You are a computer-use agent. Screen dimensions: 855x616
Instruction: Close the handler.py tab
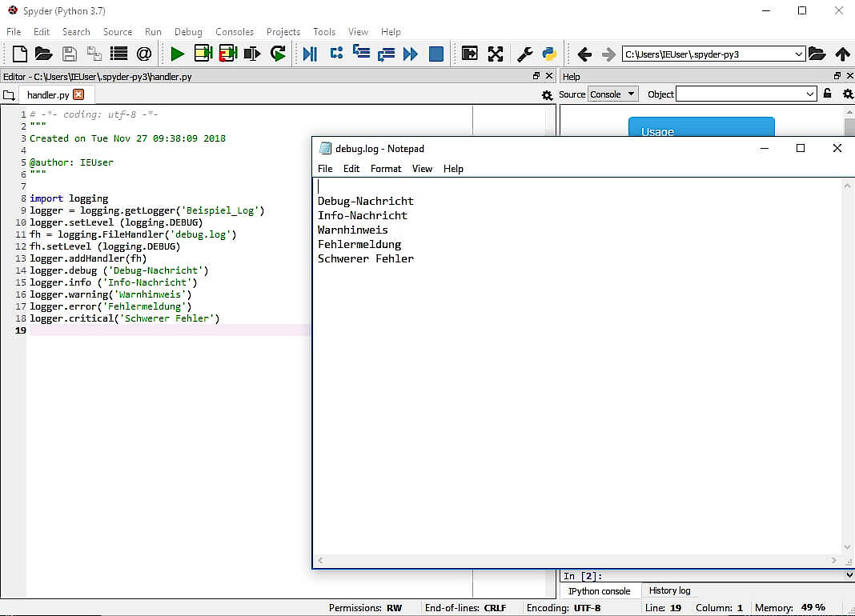(x=78, y=94)
